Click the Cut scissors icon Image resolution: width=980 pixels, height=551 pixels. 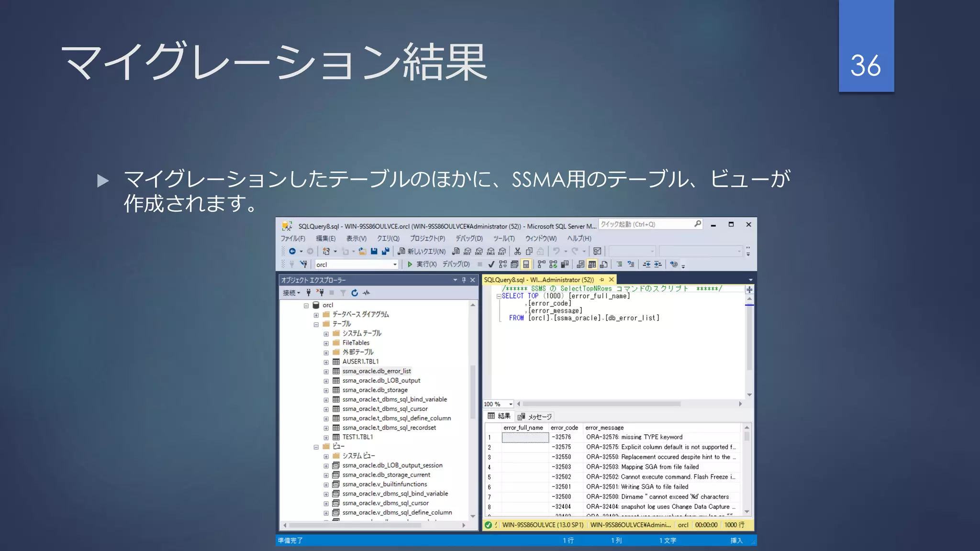pyautogui.click(x=517, y=251)
